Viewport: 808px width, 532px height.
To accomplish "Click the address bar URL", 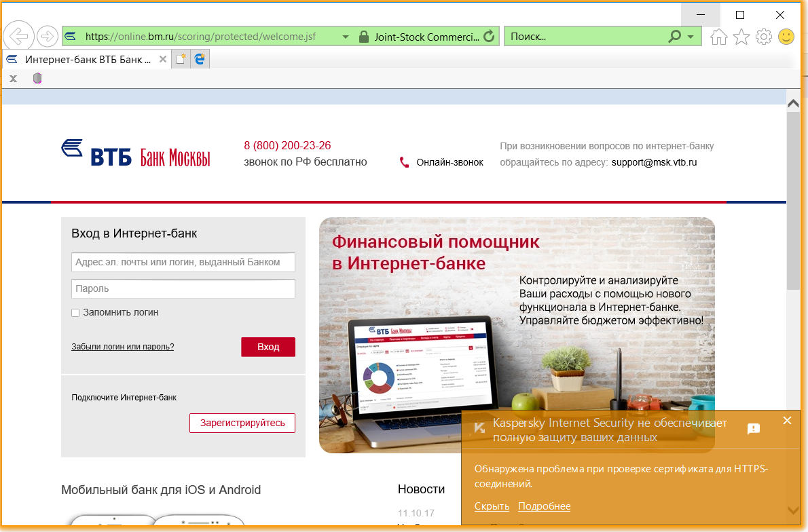I will (200, 37).
